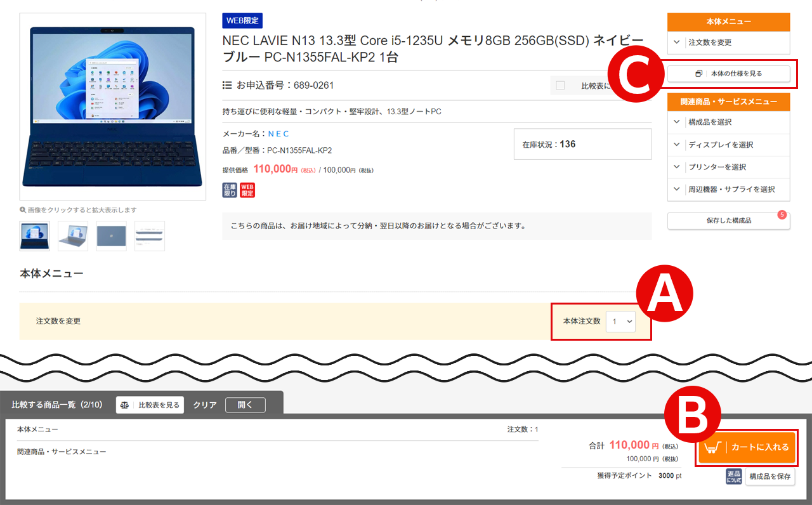Click the 在庫限り stock badge
Image resolution: width=812 pixels, height=505 pixels.
click(x=230, y=190)
